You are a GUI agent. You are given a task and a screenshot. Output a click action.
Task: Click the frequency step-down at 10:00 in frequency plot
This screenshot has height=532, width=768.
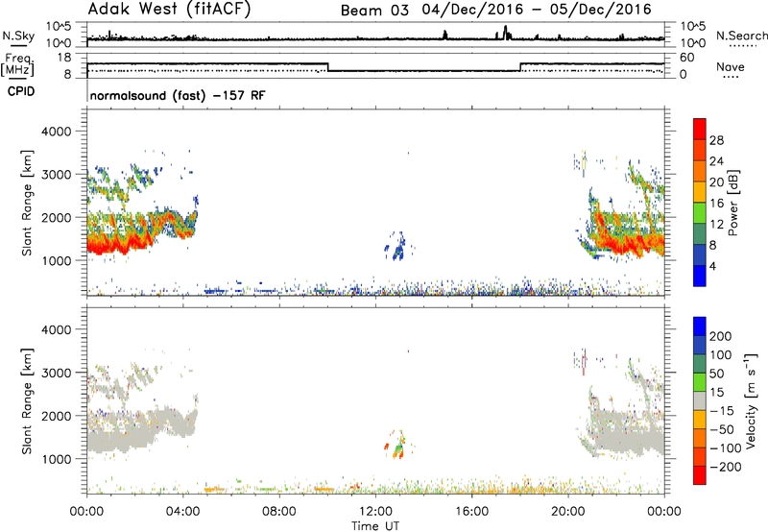327,67
